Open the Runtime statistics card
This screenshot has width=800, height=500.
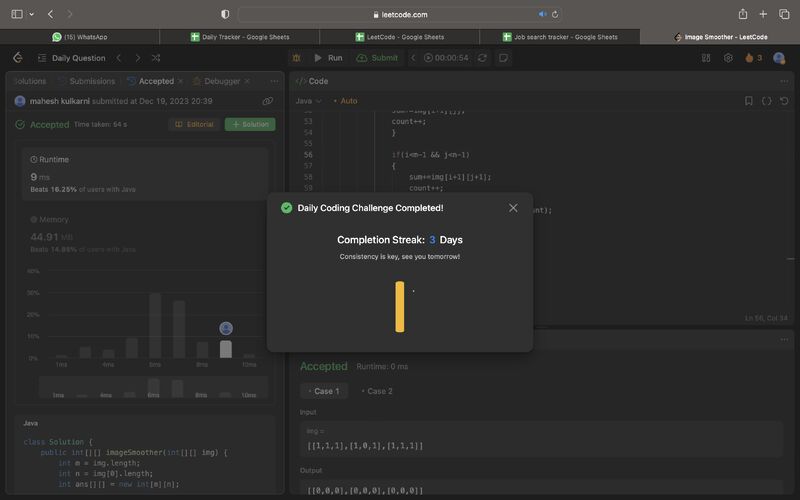coord(145,174)
